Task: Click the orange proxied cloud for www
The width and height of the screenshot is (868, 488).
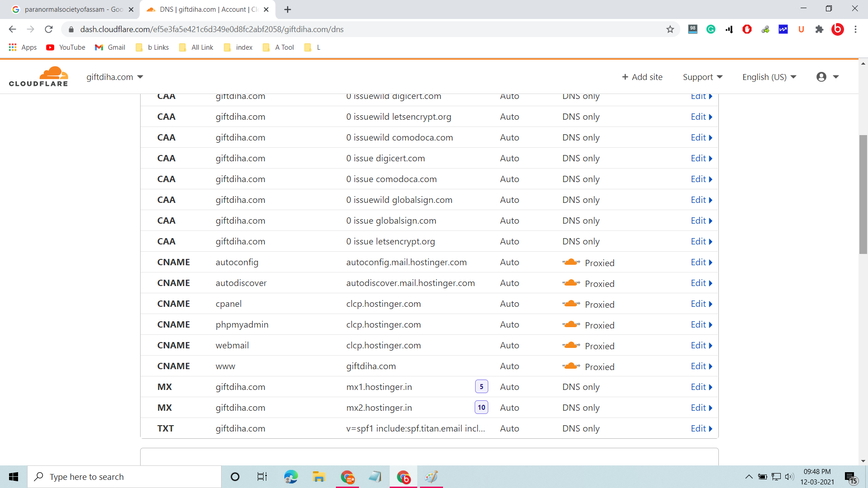Action: coord(571,366)
